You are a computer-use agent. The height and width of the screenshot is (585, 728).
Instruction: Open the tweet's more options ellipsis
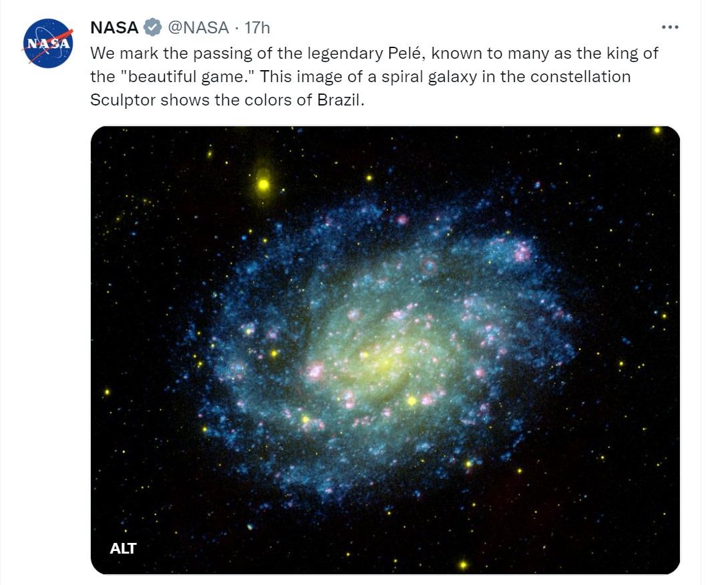pyautogui.click(x=669, y=27)
